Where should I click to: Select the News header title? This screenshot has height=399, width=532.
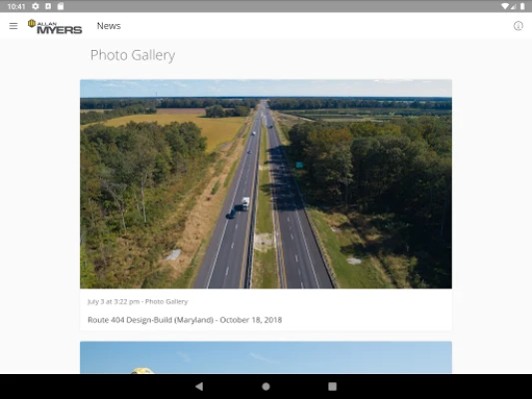click(x=109, y=26)
